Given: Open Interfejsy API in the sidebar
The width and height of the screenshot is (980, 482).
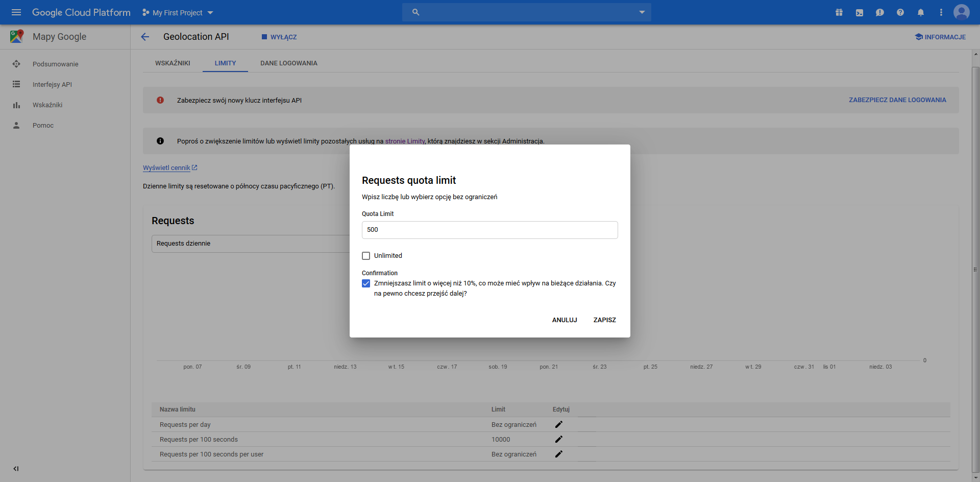Looking at the screenshot, I should [x=52, y=84].
